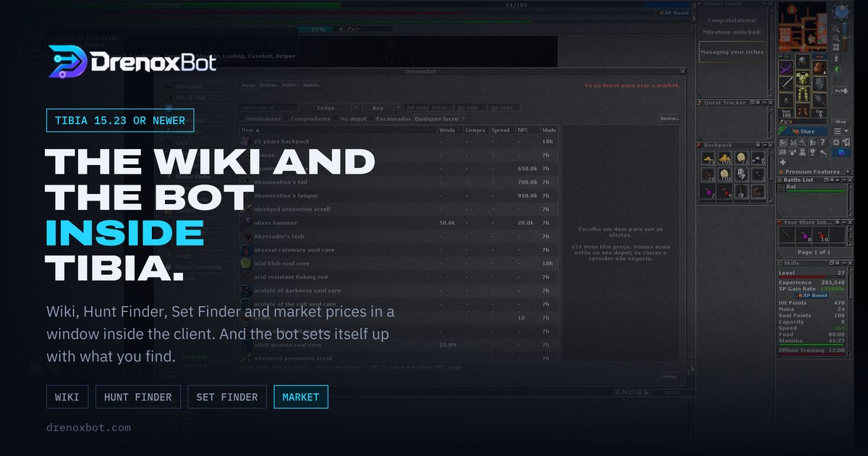868x456 pixels.
Task: Click the XP Boost button in Skills
Action: (813, 295)
